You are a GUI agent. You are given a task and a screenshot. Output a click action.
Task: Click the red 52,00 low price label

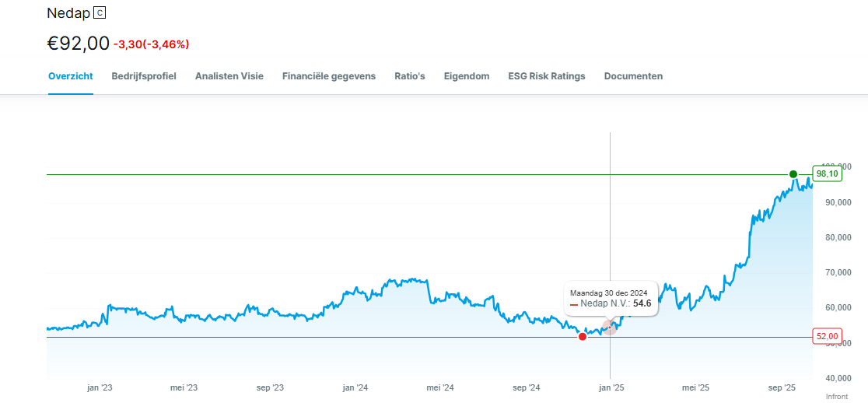point(827,336)
